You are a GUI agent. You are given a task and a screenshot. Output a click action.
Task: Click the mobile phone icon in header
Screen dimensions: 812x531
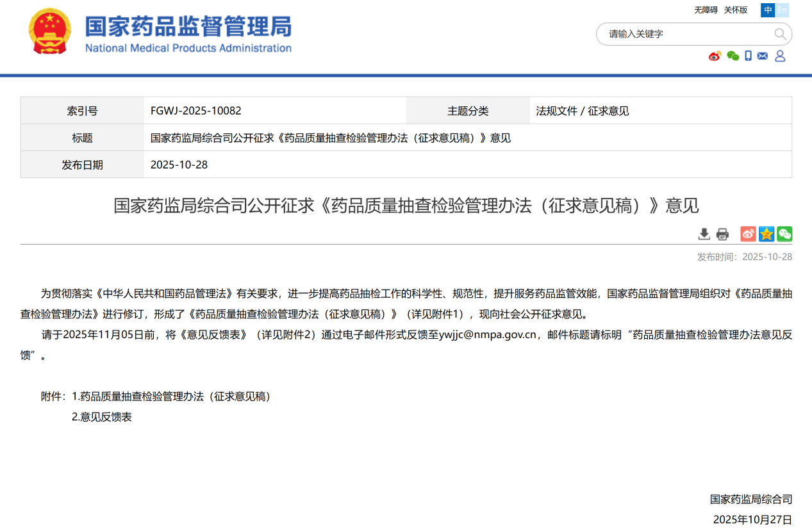pyautogui.click(x=748, y=56)
